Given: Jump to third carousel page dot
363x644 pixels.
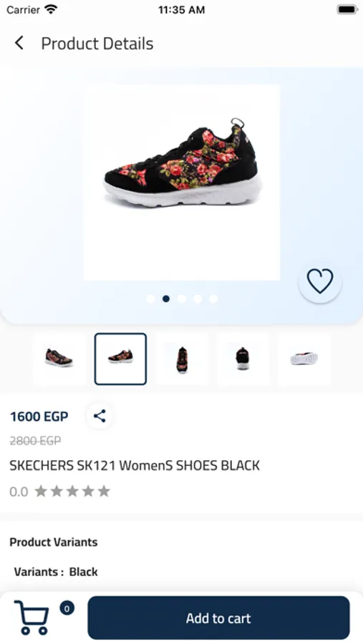Looking at the screenshot, I should click(182, 298).
